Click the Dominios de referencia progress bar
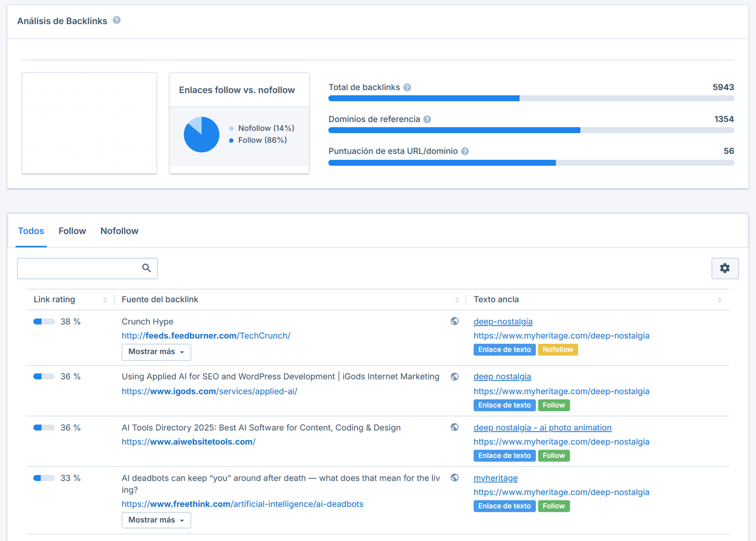This screenshot has height=541, width=756. pos(531,130)
